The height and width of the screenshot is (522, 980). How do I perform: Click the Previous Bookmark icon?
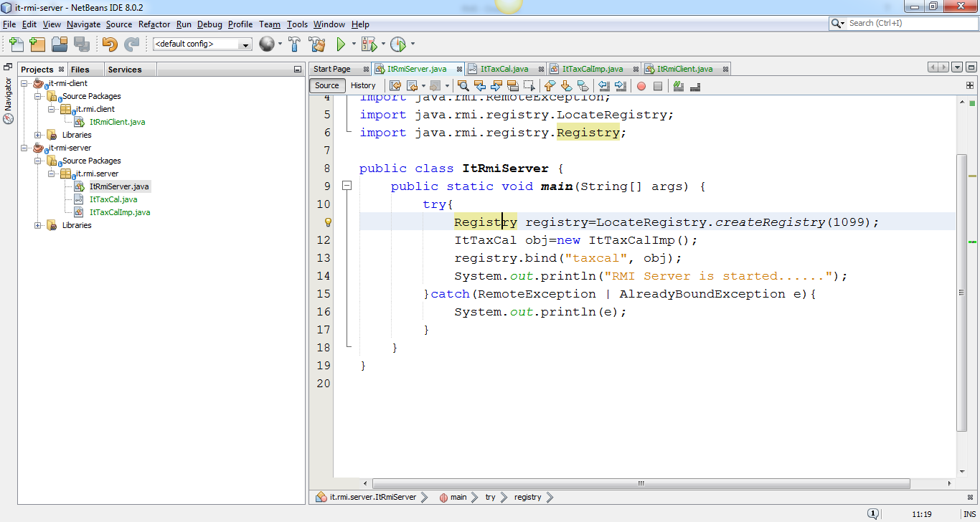coord(550,86)
